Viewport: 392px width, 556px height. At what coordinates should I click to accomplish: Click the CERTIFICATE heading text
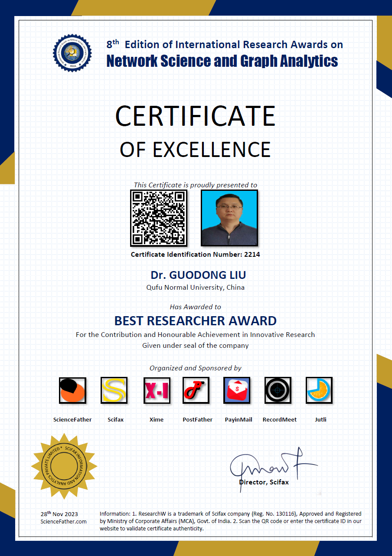click(x=195, y=116)
